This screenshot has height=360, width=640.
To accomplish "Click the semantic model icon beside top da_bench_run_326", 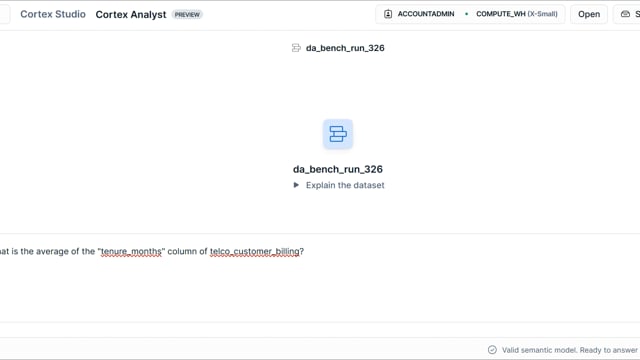I will tap(296, 48).
